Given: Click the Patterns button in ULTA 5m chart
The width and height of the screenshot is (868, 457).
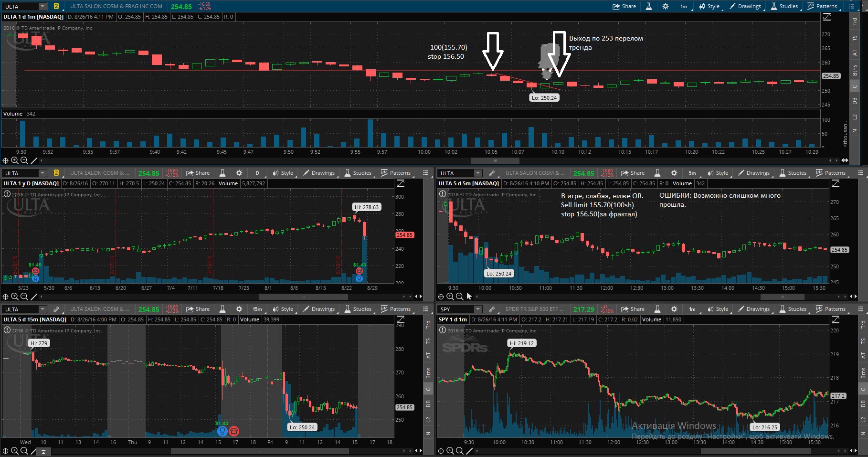Looking at the screenshot, I should point(831,173).
